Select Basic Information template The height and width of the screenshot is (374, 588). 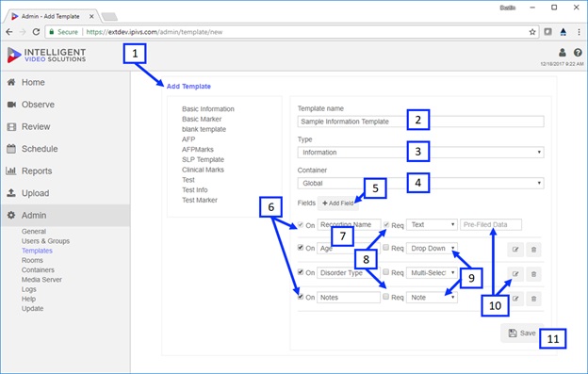click(208, 109)
